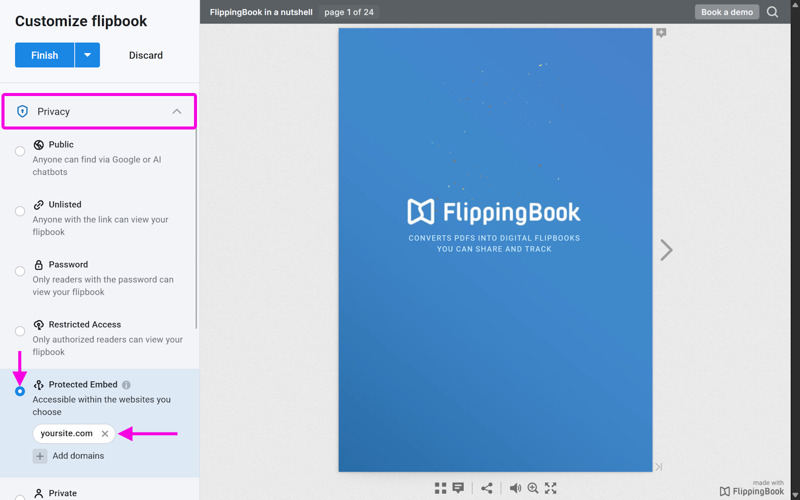
Task: Click the Customize flipbook heading
Action: point(81,21)
